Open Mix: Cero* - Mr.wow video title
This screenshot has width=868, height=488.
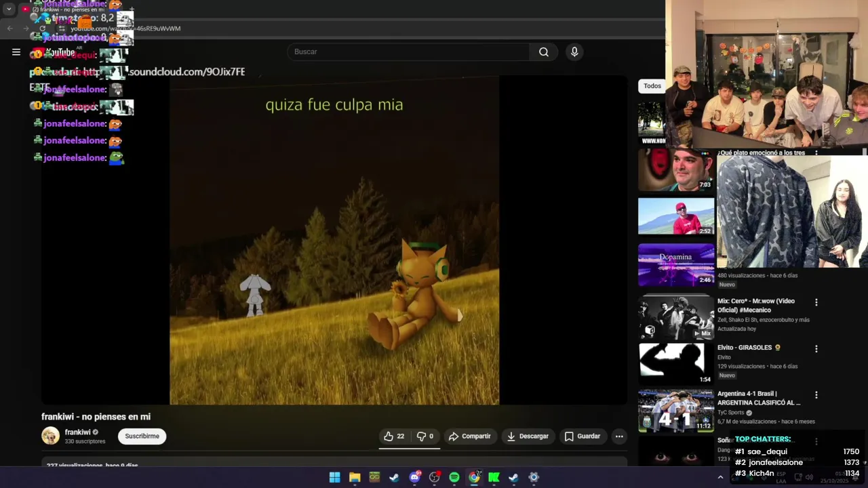[755, 306]
